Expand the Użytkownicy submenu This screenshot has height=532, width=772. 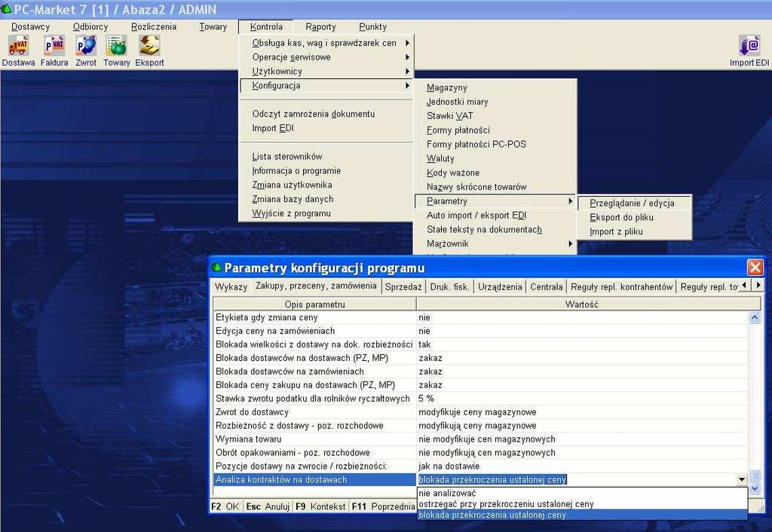pyautogui.click(x=326, y=72)
